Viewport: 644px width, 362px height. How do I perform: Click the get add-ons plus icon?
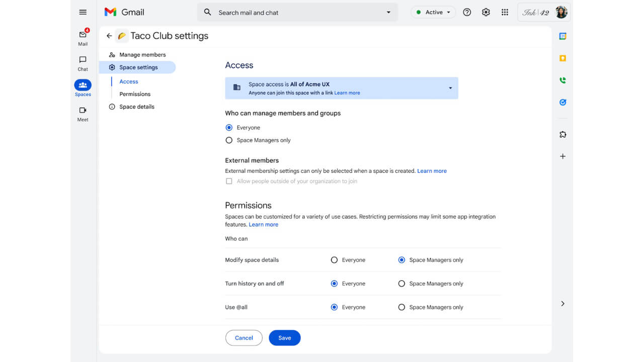562,156
